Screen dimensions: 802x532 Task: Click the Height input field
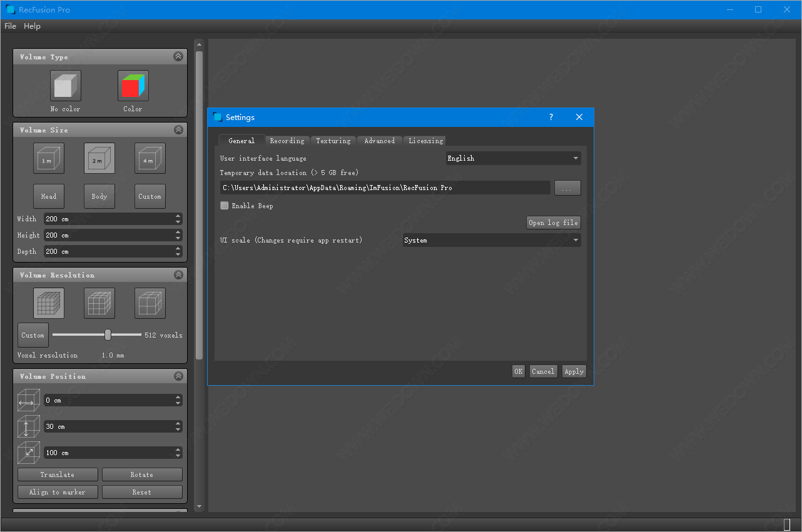click(113, 235)
